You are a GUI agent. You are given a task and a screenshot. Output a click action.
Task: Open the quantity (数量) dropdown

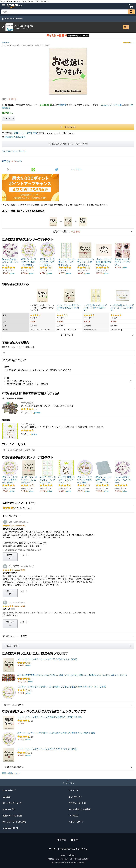pos(9,119)
